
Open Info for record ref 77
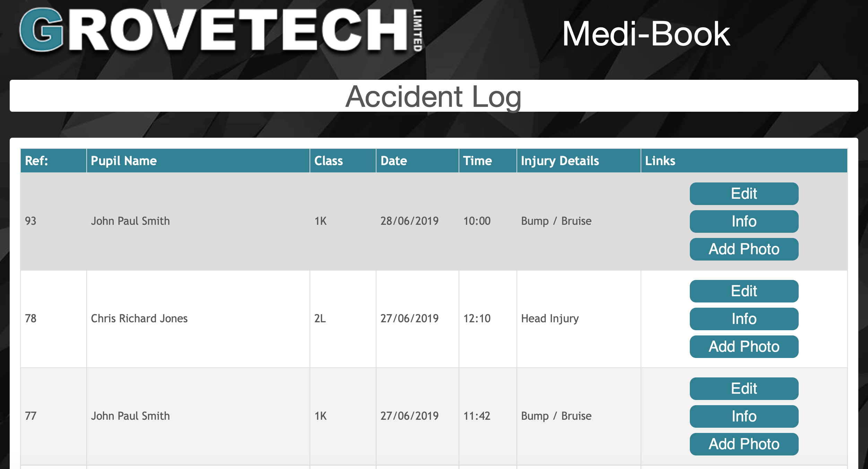(x=744, y=416)
